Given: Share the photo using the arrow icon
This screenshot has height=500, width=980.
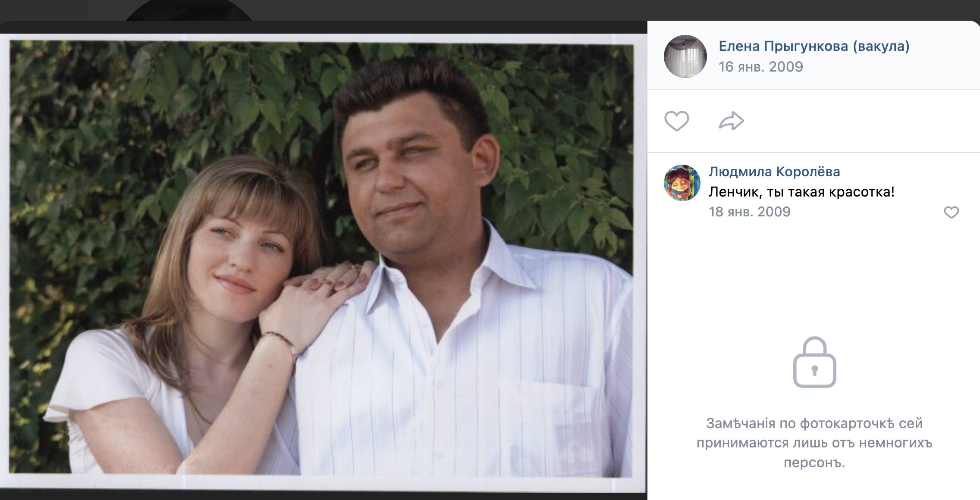Looking at the screenshot, I should click(731, 121).
